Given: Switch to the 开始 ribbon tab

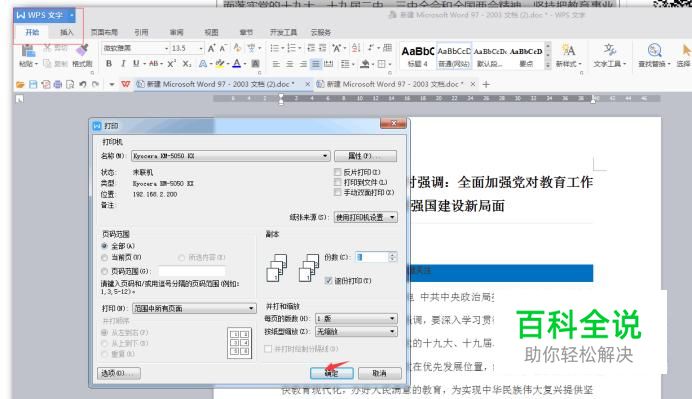Looking at the screenshot, I should click(32, 32).
